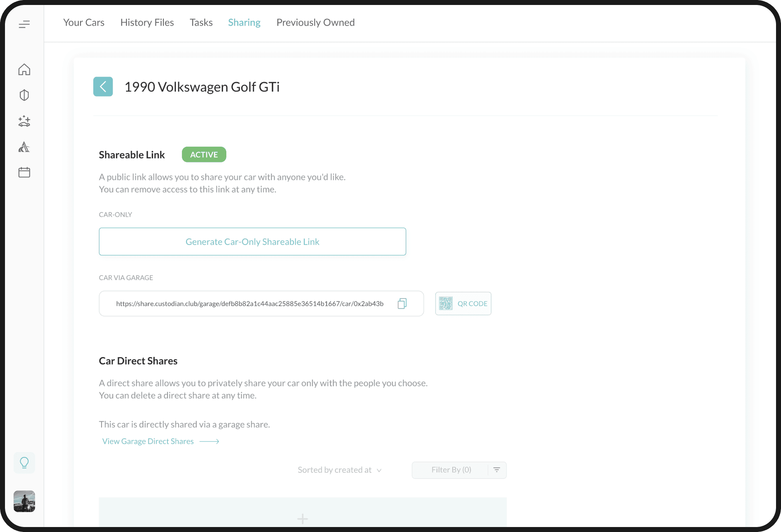Open the Previously Owned tab
Image resolution: width=781 pixels, height=532 pixels.
click(x=315, y=22)
